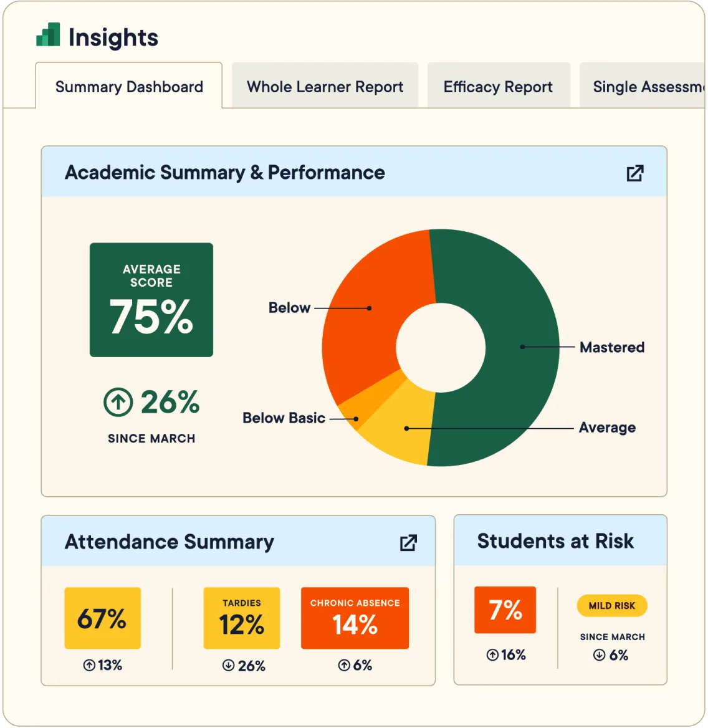Click the down arrow next to 26% tardies change
Screen dimensions: 708x728
pos(227,666)
